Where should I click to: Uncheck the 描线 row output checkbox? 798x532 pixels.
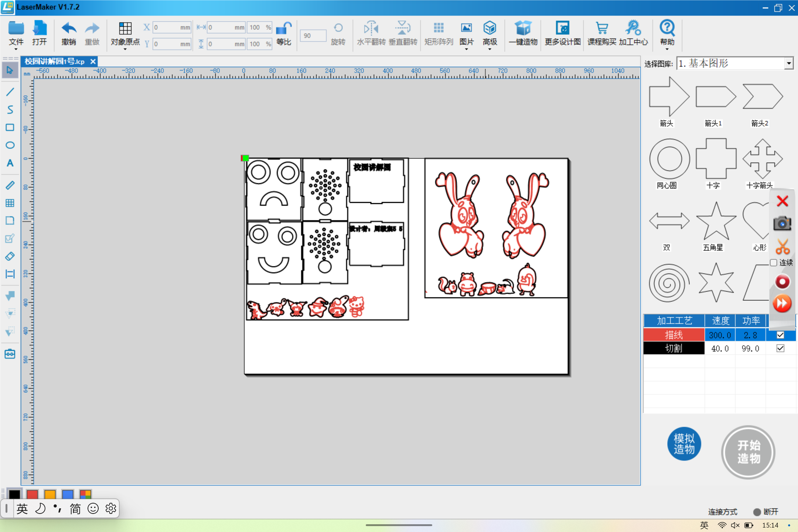[780, 335]
